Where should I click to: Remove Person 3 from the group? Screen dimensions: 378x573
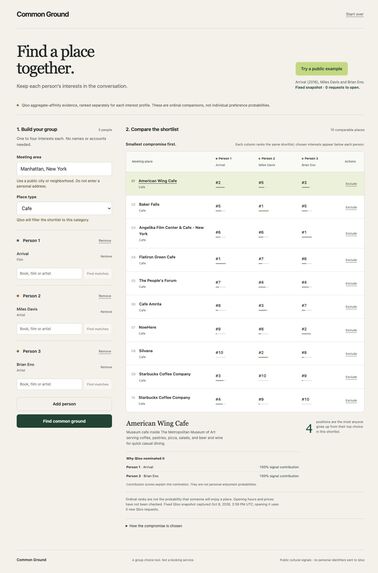point(105,352)
